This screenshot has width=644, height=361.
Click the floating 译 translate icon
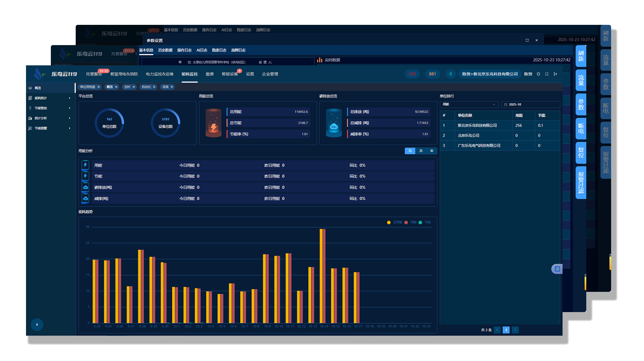557,269
